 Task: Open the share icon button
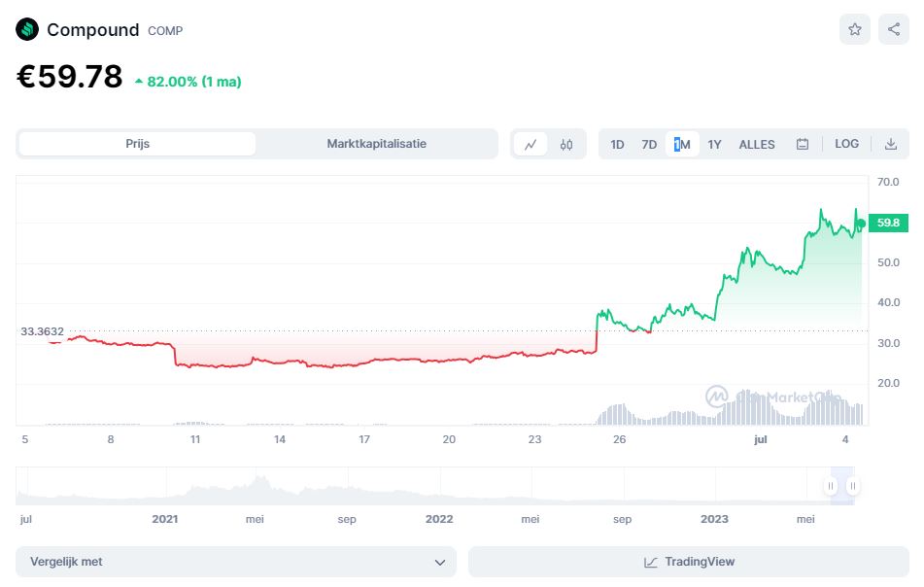click(893, 29)
